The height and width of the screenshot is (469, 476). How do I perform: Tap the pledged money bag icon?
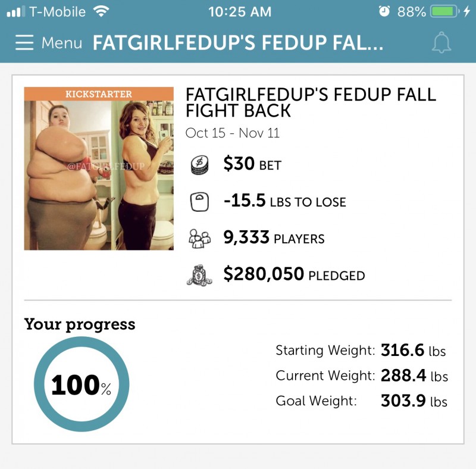point(200,274)
